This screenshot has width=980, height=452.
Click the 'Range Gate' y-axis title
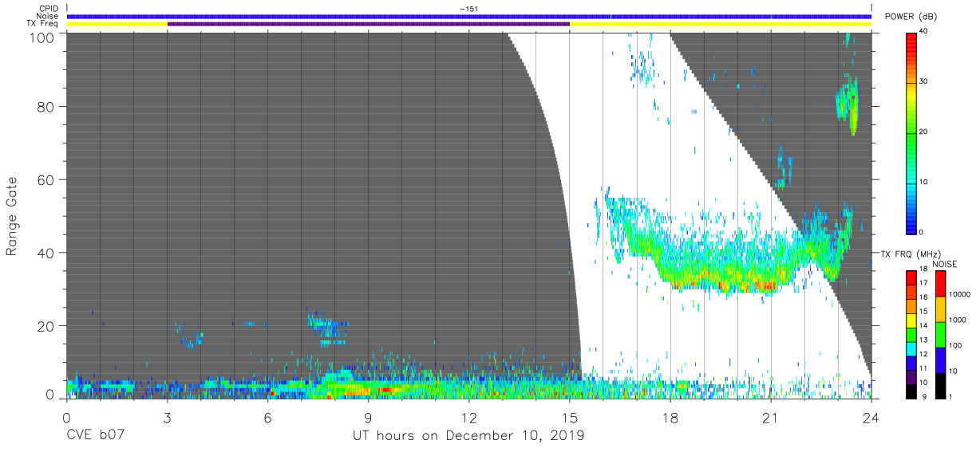(12, 217)
